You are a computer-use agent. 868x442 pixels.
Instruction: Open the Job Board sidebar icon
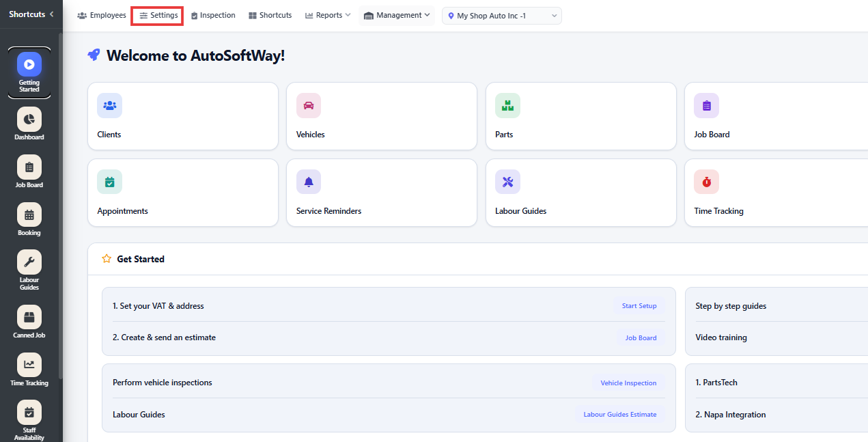tap(29, 167)
